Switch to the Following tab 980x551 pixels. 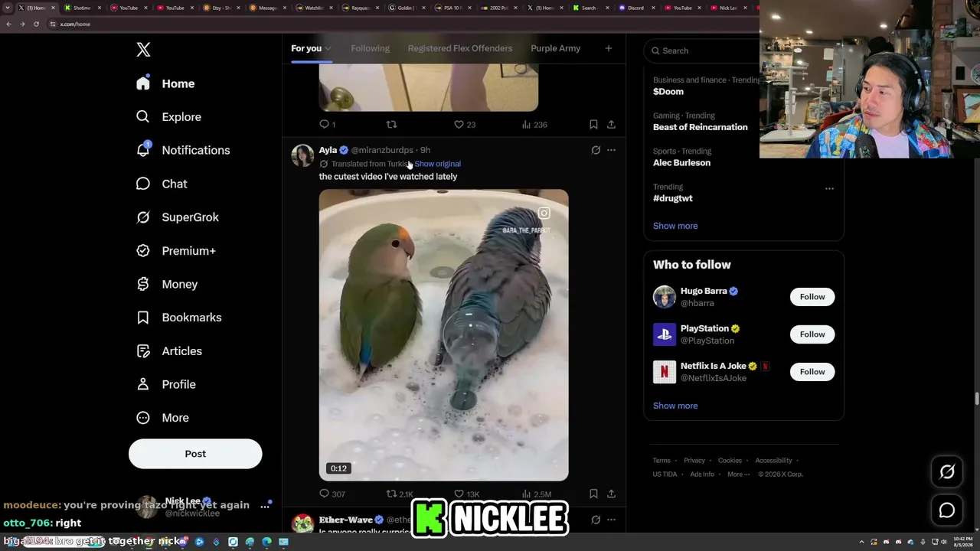(x=370, y=48)
